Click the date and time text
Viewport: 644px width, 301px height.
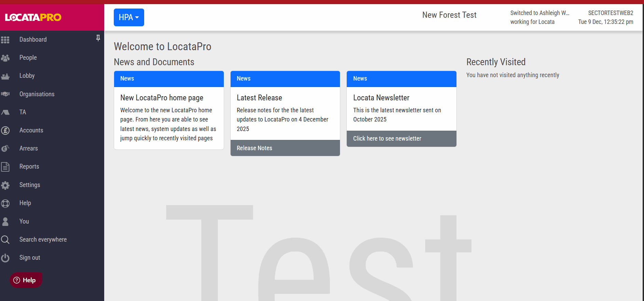(x=605, y=22)
